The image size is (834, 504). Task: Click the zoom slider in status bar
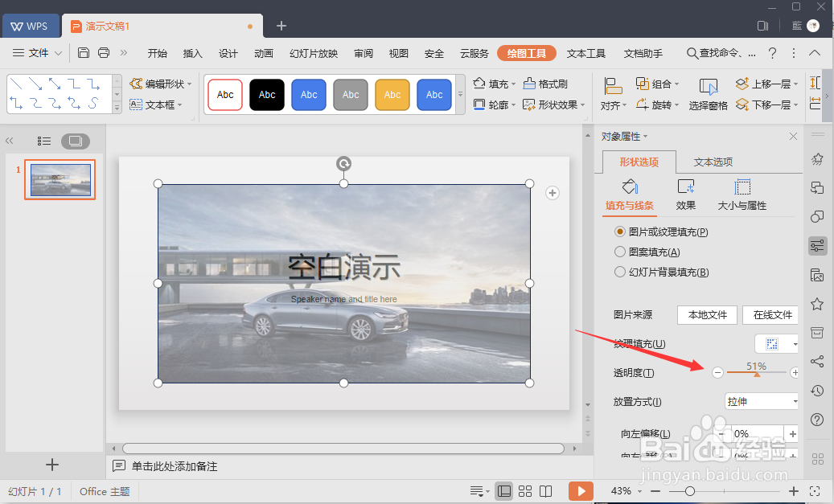(x=724, y=491)
